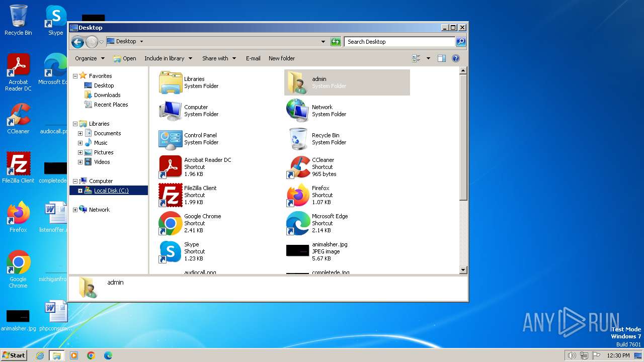Screen dimensions: 644x362
Task: Open recent pages dropdown next to Forward
Action: [x=102, y=42]
